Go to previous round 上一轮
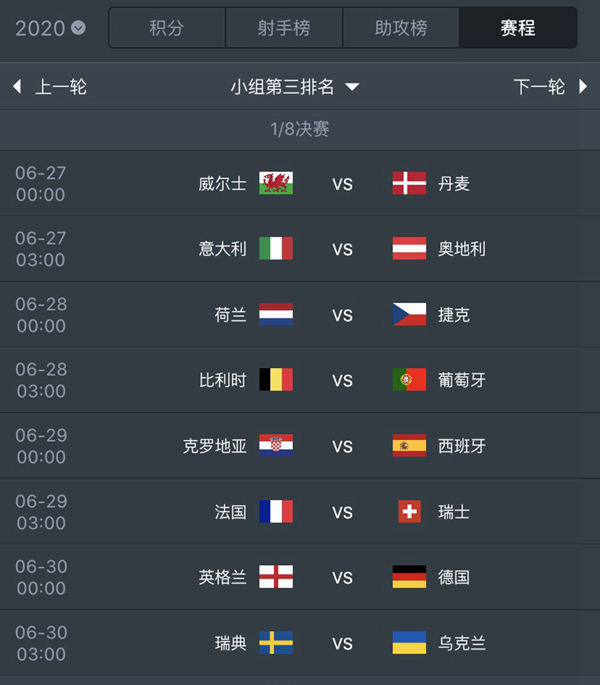This screenshot has width=600, height=685. point(50,87)
